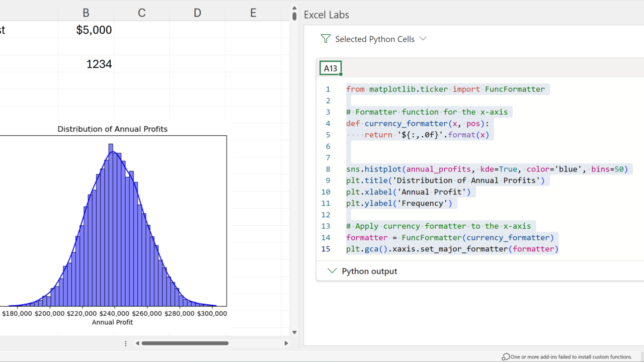
Task: Click the cell containing 1234
Action: [86, 64]
